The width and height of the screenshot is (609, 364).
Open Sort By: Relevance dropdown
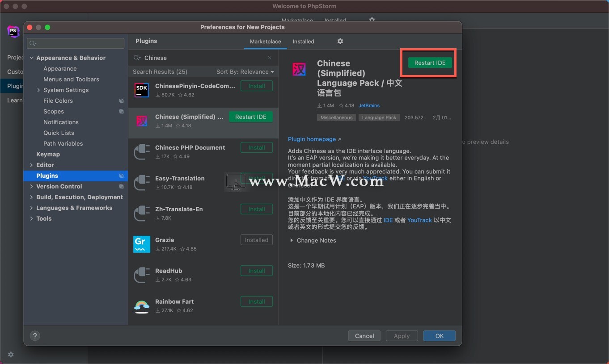click(x=245, y=71)
